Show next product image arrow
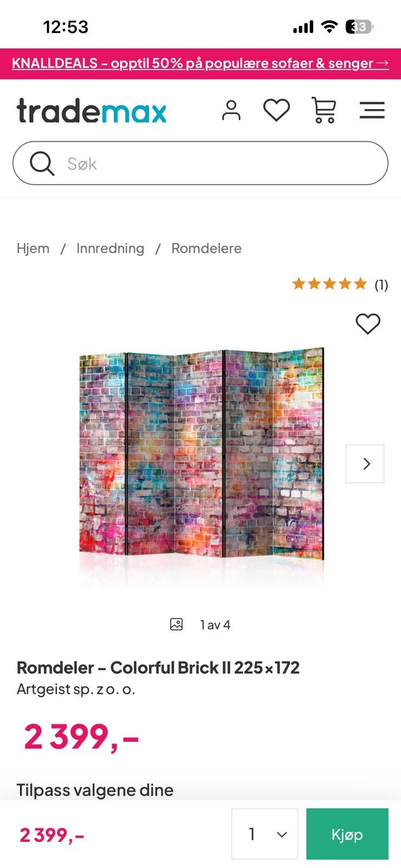The height and width of the screenshot is (868, 401). pyautogui.click(x=365, y=464)
